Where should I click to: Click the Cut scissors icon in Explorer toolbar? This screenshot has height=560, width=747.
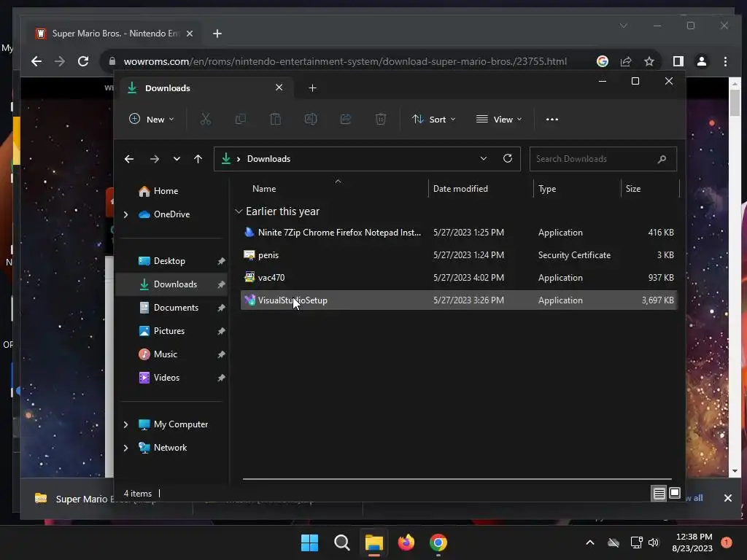[205, 119]
